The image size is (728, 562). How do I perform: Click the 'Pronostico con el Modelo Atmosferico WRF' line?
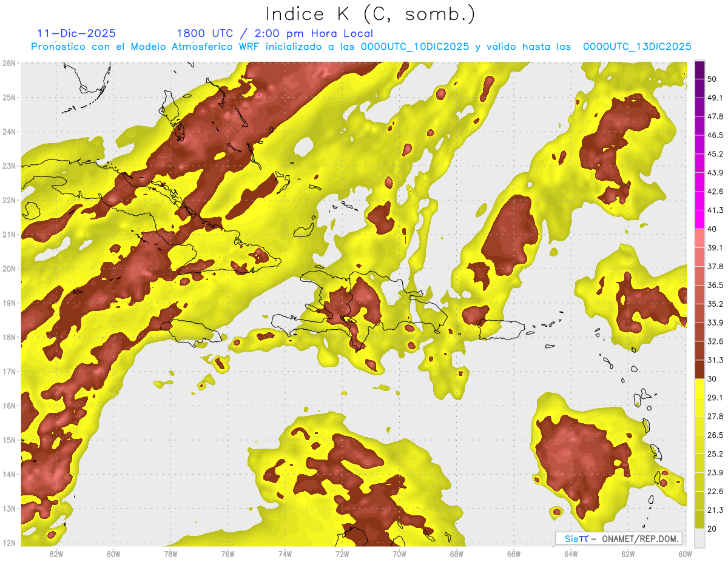pyautogui.click(x=362, y=47)
